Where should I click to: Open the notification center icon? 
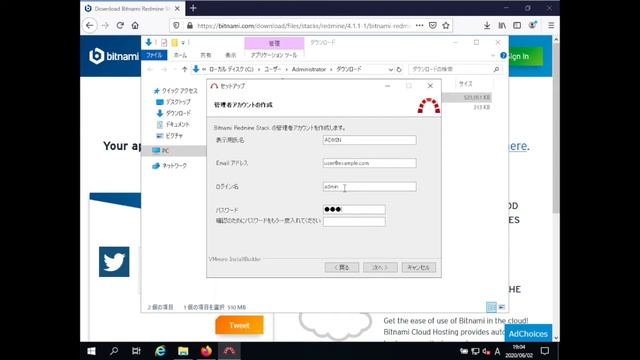[x=545, y=351]
